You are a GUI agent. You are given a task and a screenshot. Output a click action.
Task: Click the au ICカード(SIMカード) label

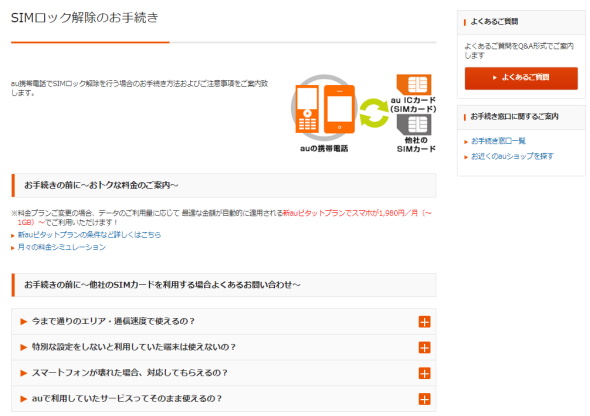tap(413, 105)
